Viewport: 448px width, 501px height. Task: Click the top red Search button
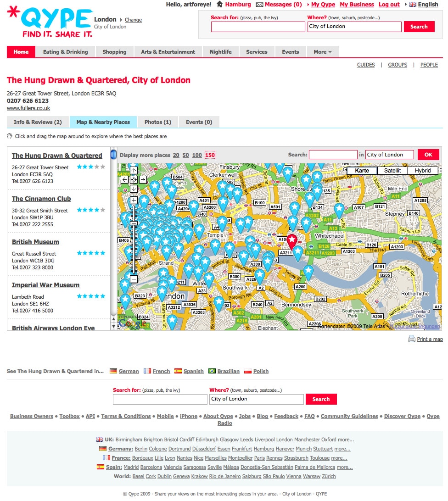point(419,27)
